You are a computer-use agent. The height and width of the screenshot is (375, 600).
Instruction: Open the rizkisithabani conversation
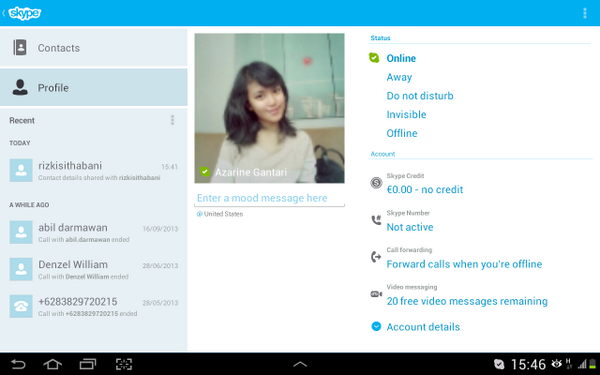[94, 171]
